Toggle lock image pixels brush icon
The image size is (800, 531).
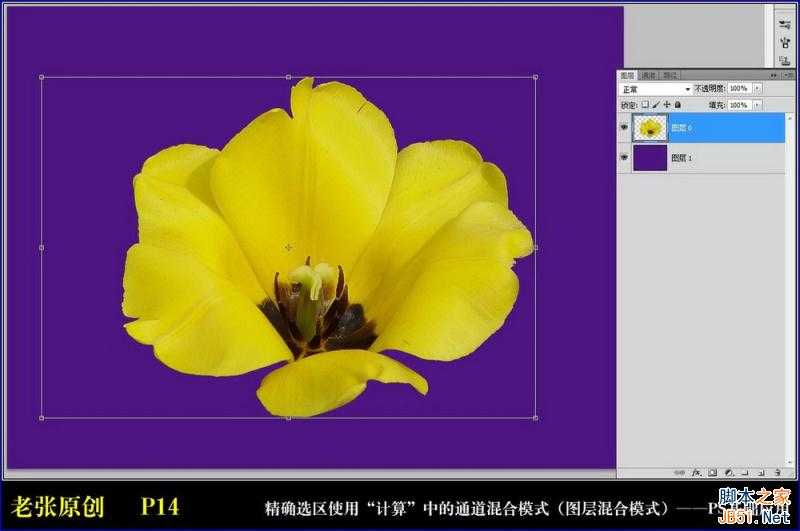[656, 105]
